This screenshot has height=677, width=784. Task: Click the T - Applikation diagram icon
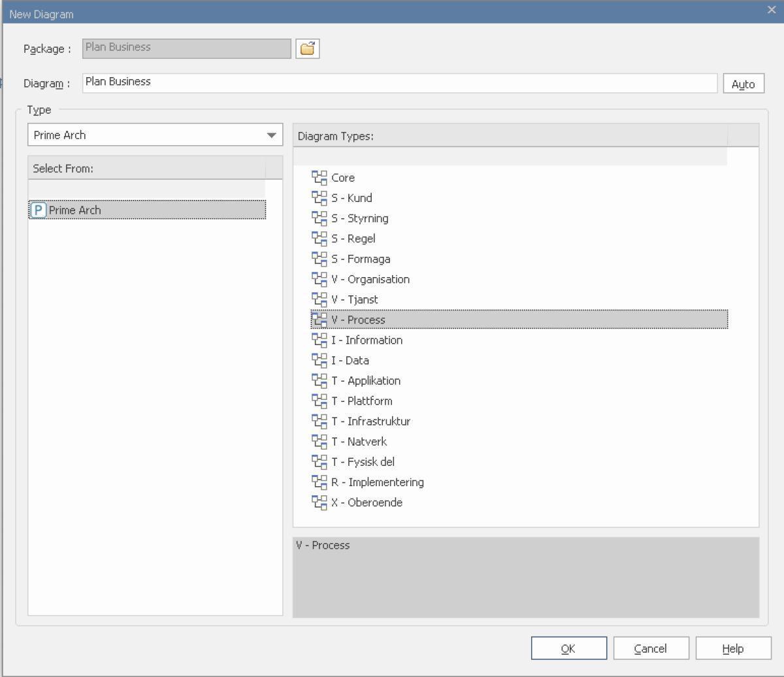319,380
